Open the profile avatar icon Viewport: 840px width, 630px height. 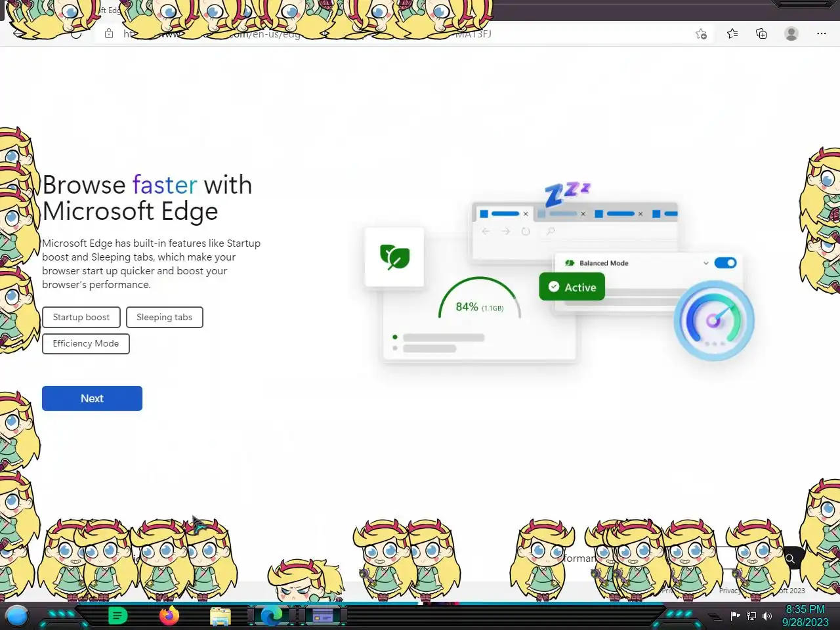(x=791, y=33)
